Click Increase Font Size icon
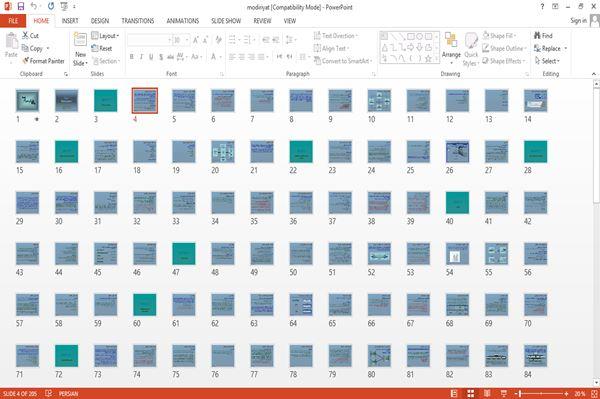 tap(196, 40)
